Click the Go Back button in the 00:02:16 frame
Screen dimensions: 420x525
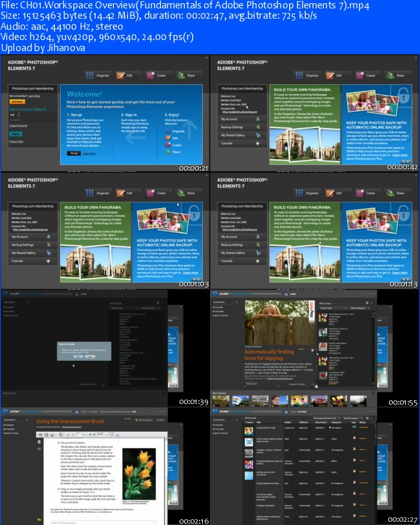coord(160,420)
